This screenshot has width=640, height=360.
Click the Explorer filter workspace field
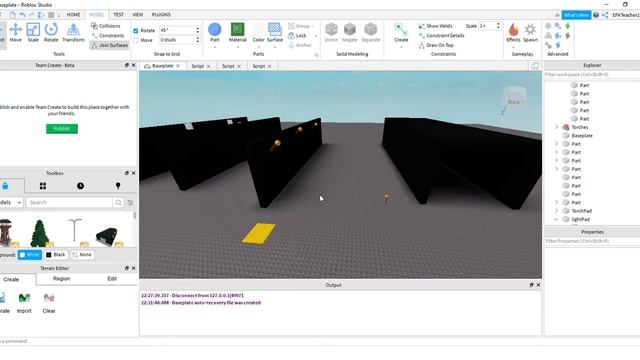[x=592, y=75]
